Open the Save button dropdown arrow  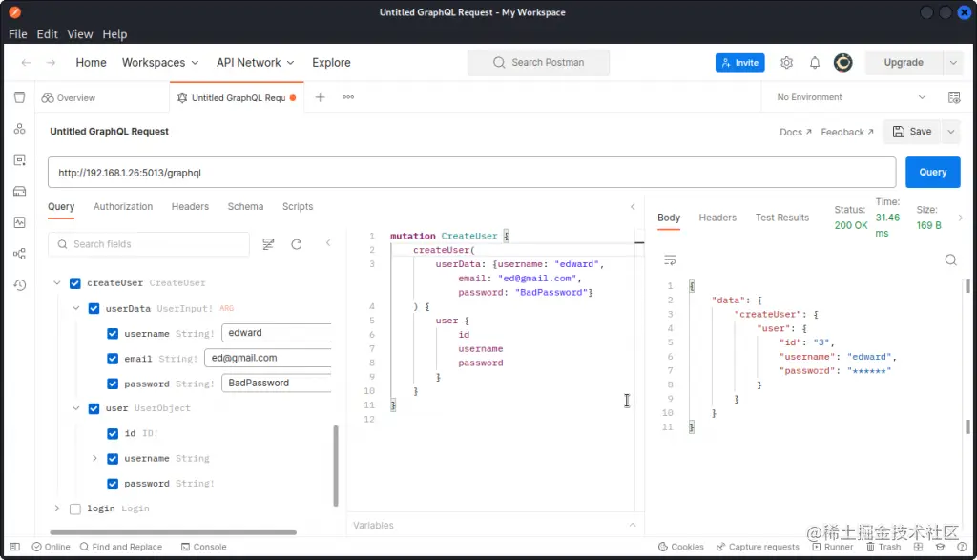tap(951, 132)
